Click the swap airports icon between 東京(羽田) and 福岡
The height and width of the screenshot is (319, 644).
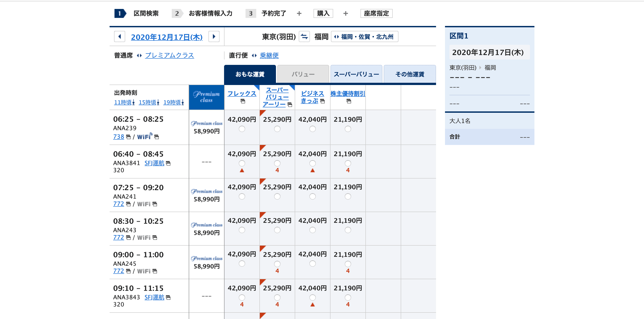(304, 36)
